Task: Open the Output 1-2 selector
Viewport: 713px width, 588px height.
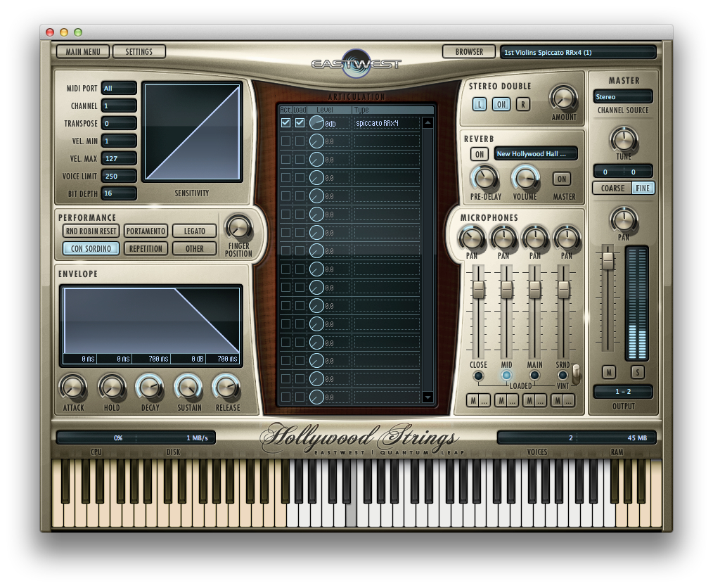Action: click(623, 391)
